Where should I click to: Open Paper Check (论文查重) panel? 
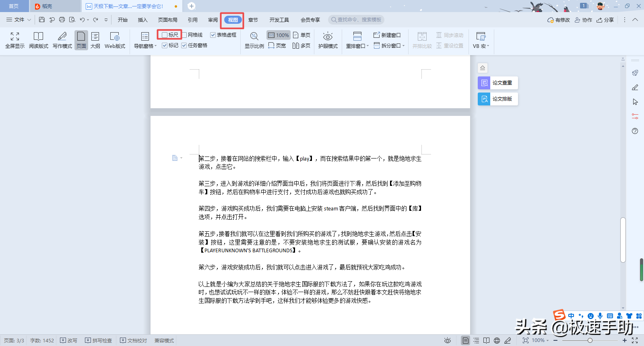[x=497, y=83]
